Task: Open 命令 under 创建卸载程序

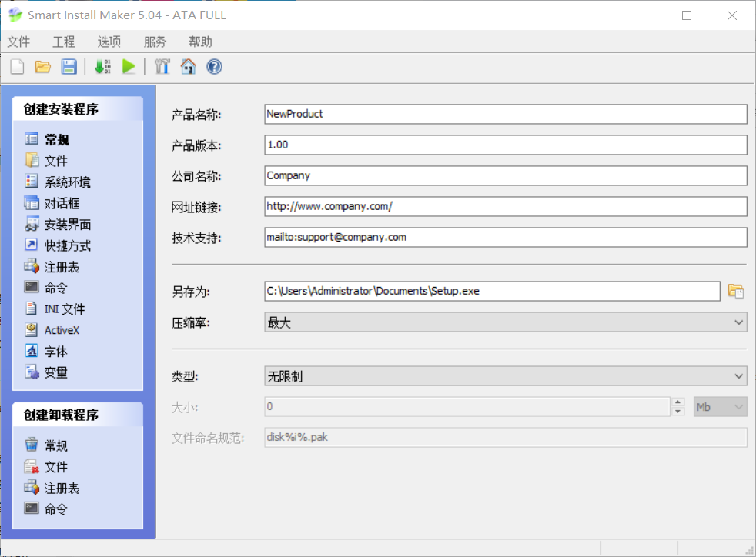Action: click(45, 509)
